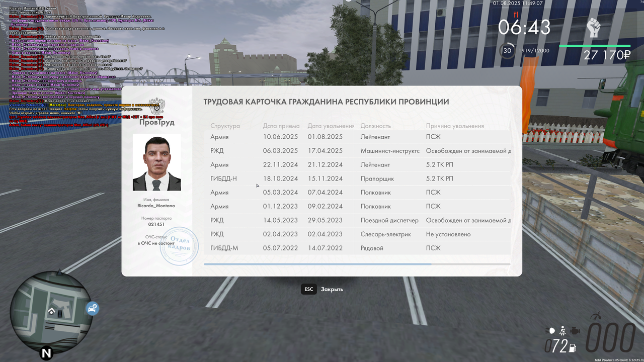The width and height of the screenshot is (644, 362).
Task: Click the Ricardo_Montana name on the card
Action: (x=156, y=206)
